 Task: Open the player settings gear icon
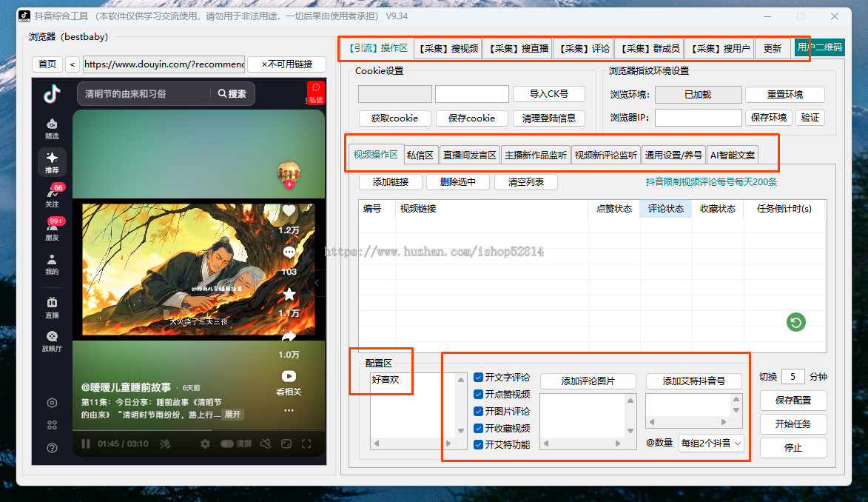(206, 444)
